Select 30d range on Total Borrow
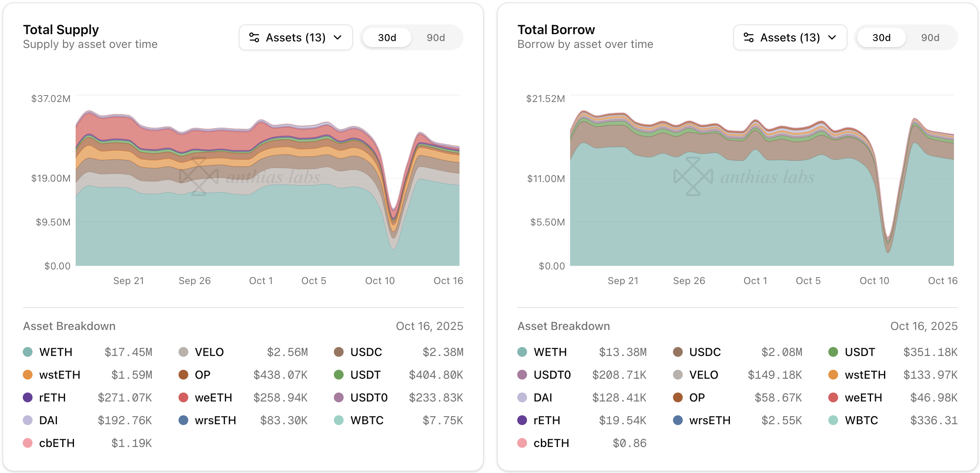 [x=881, y=37]
